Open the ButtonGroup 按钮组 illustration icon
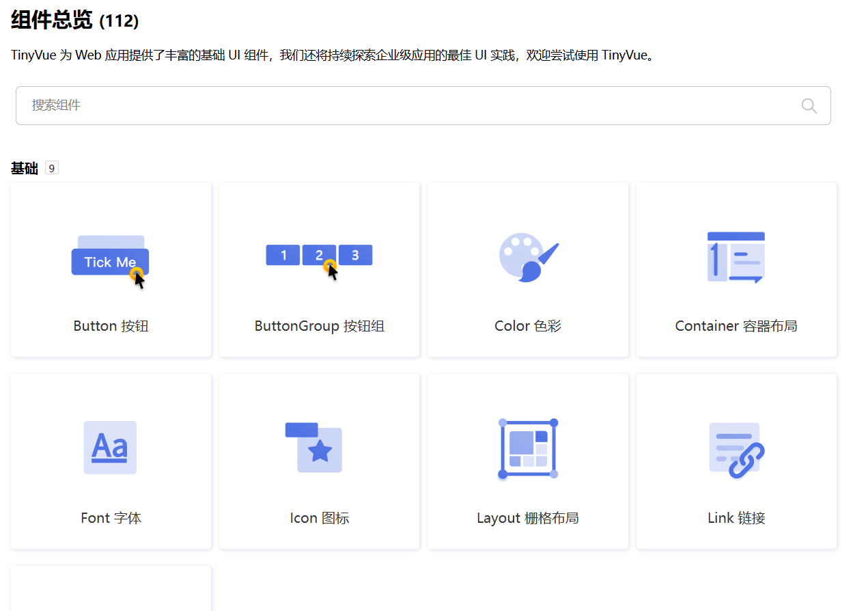The image size is (868, 611). (319, 262)
